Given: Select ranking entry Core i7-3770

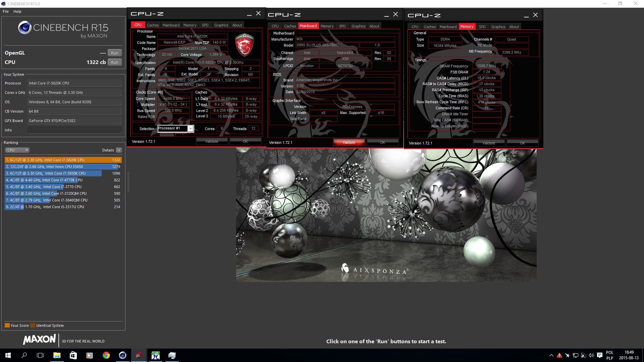Looking at the screenshot, I should [63, 187].
